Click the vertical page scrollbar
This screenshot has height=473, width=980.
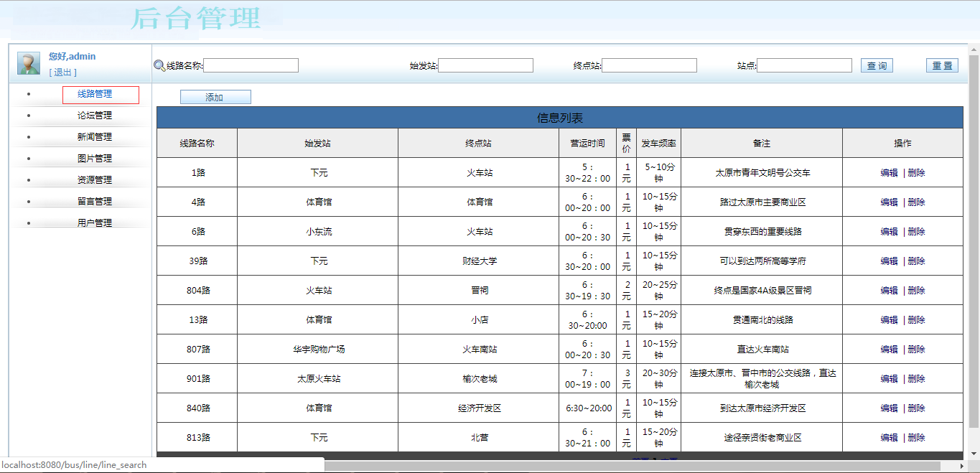(x=974, y=244)
